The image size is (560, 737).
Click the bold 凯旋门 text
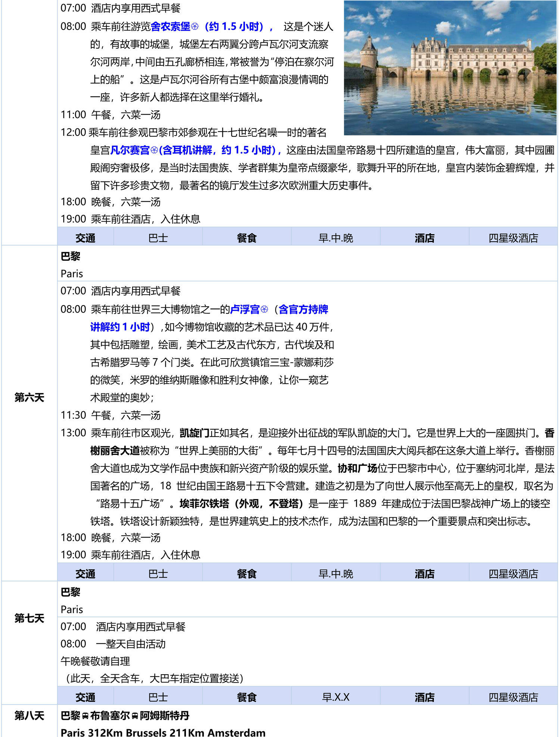point(195,433)
